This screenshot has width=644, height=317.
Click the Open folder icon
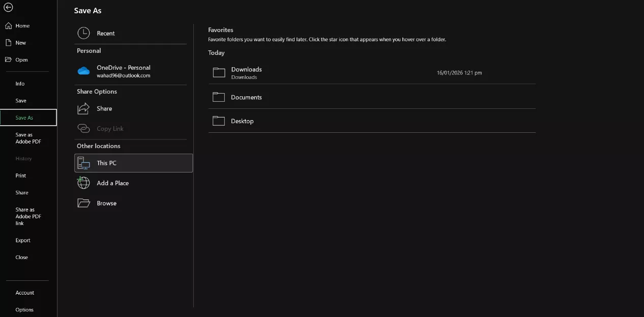[8, 60]
